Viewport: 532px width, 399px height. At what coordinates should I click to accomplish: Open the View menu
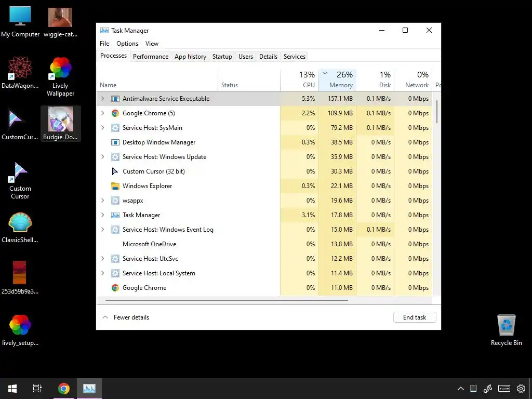pos(152,44)
